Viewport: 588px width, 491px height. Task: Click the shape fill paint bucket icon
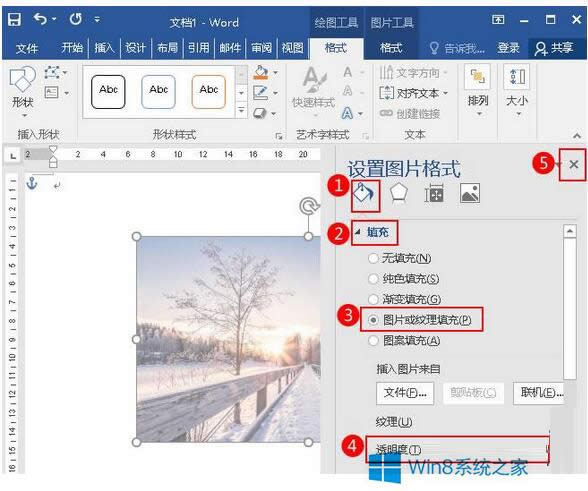[x=261, y=72]
